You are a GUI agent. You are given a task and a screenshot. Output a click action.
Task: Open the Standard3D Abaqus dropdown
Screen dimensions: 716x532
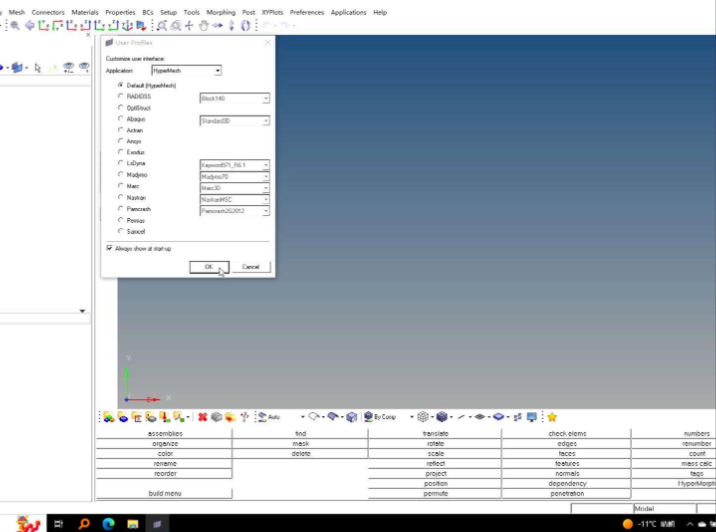[235, 121]
